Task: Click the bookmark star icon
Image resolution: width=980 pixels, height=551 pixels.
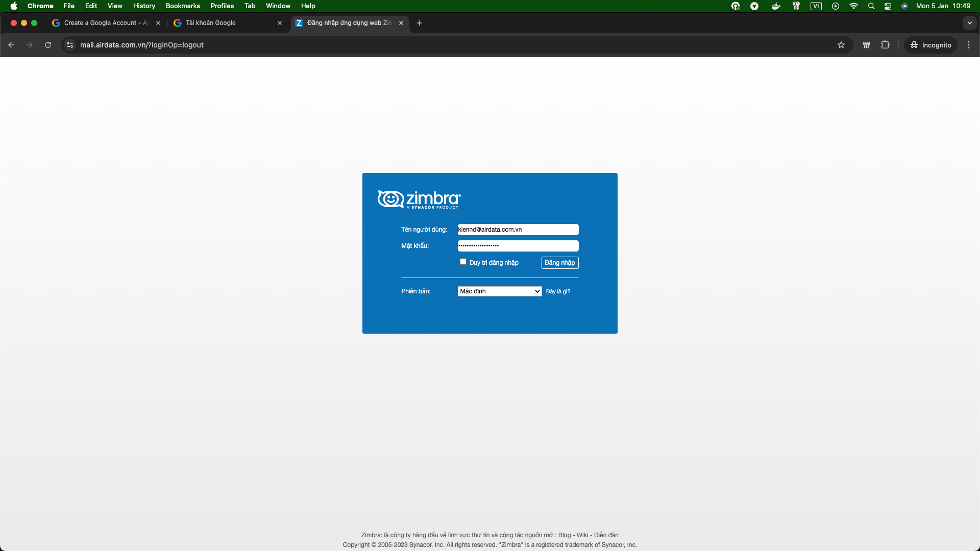Action: 841,45
